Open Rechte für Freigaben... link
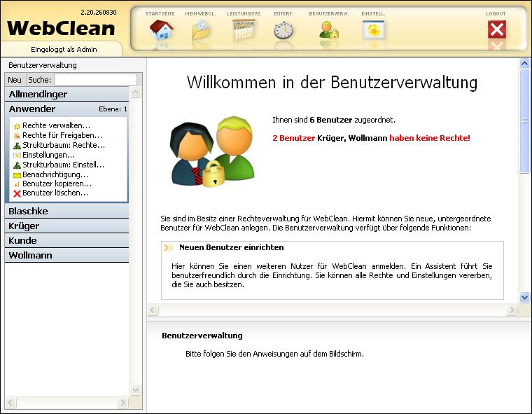 62,135
